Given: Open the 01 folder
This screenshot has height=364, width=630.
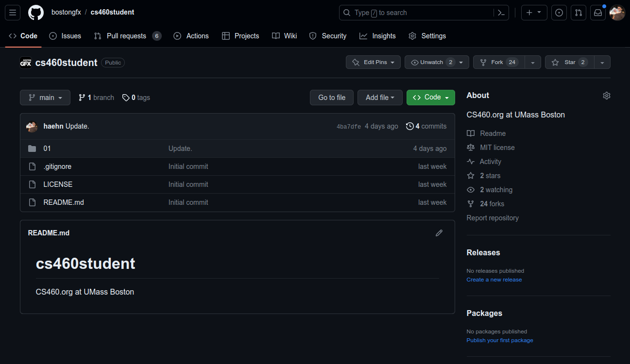Looking at the screenshot, I should click(47, 149).
